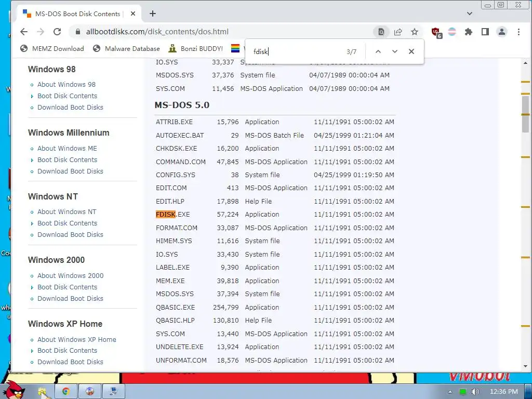Show hidden tray icons arrow
Viewport: 532px width, 399px height.
pos(450,392)
